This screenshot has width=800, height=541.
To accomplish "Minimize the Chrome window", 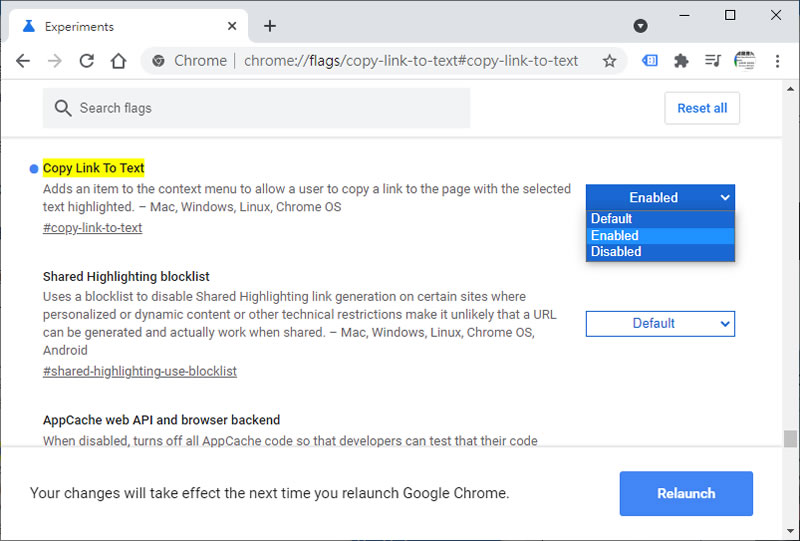I will point(685,15).
